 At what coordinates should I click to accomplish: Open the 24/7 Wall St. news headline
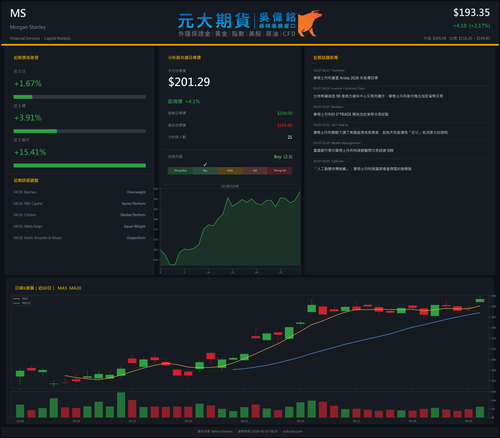click(x=380, y=132)
